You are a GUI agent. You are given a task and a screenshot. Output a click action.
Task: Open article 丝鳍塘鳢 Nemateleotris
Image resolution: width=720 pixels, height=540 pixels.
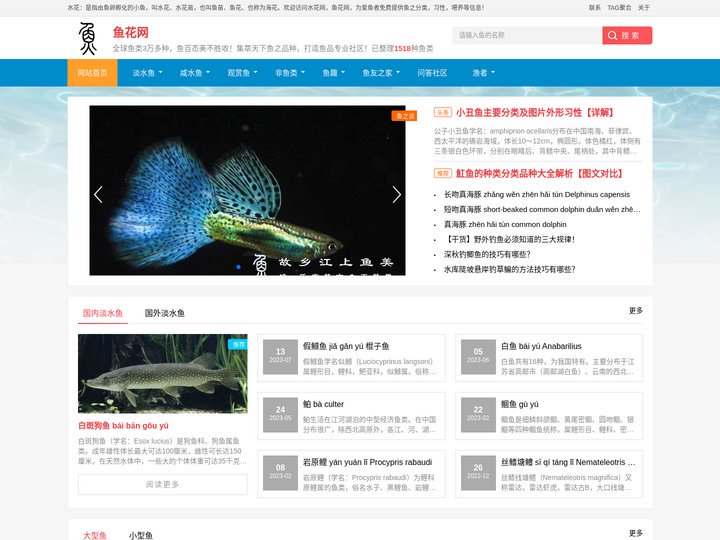point(568,462)
